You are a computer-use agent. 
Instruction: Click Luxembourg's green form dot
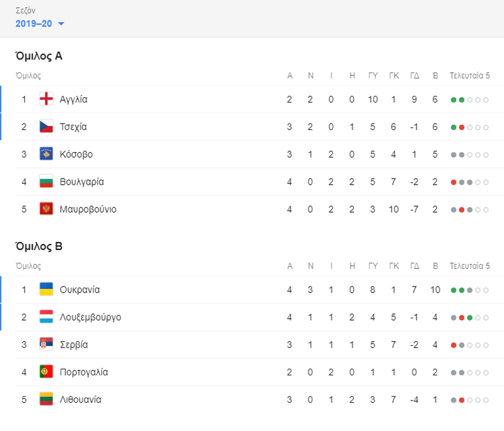tap(470, 318)
